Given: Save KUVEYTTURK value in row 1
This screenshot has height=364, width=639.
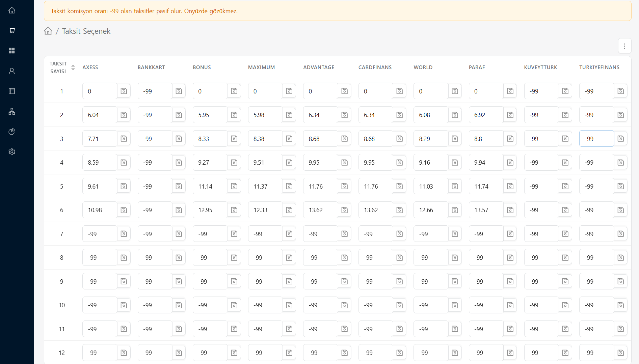Looking at the screenshot, I should (565, 91).
